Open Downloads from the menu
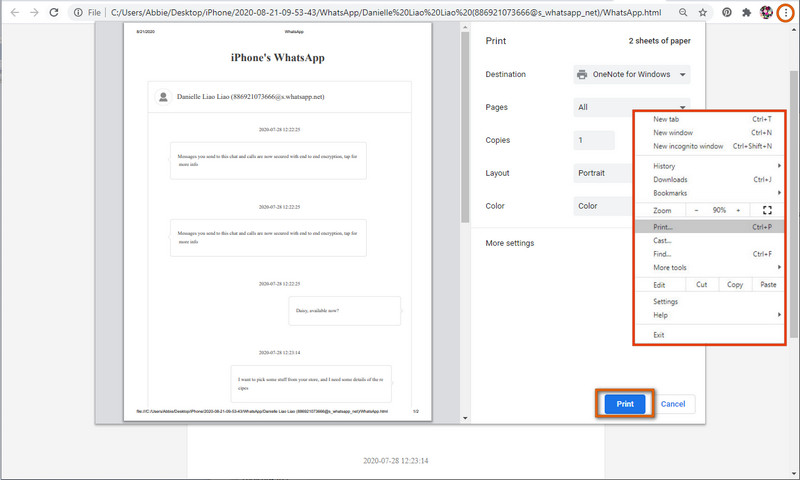The width and height of the screenshot is (800, 480). click(x=709, y=180)
